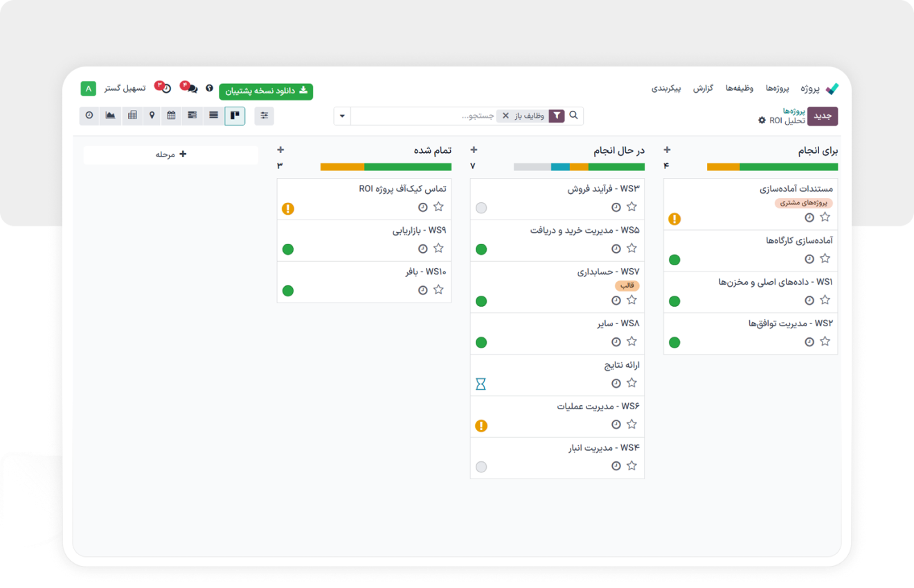Open the user avatar A
Screen dimensions: 914x588
pyautogui.click(x=89, y=89)
